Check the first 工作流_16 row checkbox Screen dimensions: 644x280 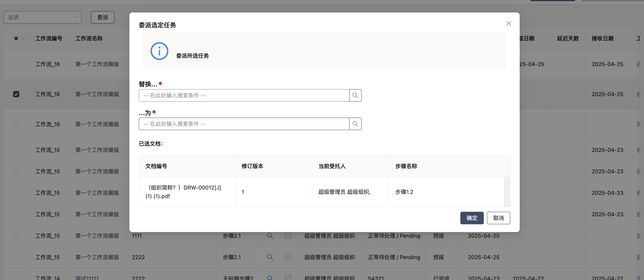16,64
